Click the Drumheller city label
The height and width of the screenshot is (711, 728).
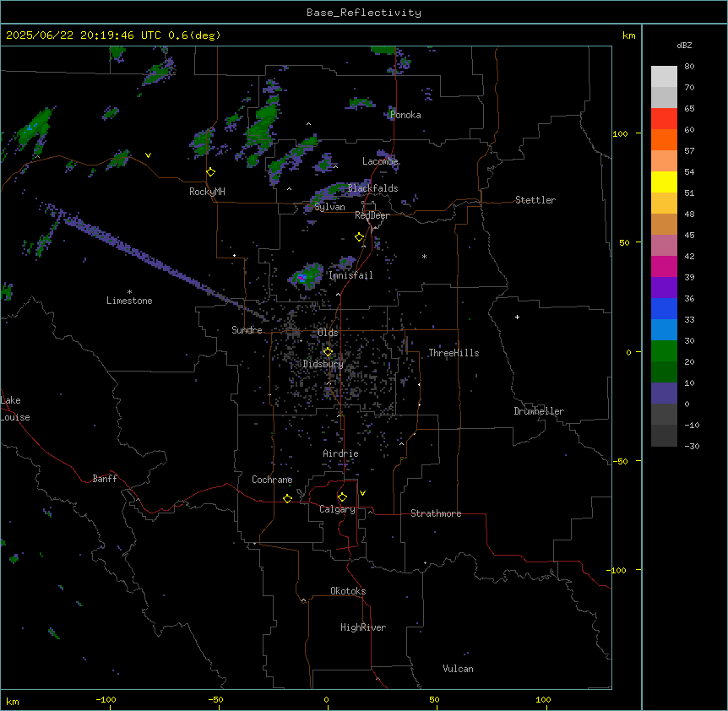tap(539, 411)
